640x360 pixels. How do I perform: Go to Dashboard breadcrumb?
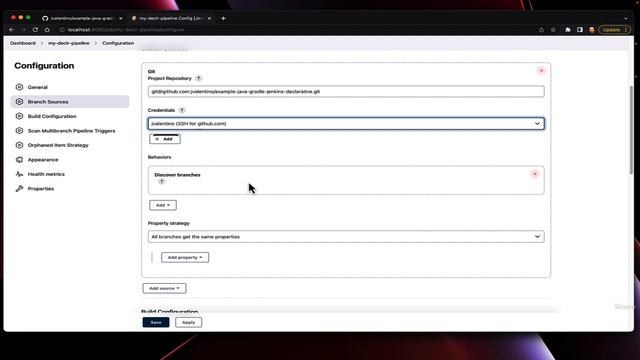click(x=23, y=43)
